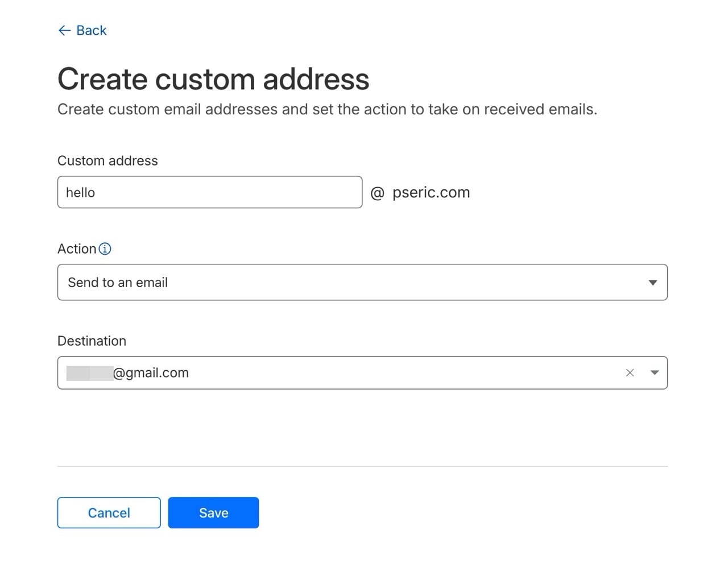Open the Send to an email dropdown
Image resolution: width=728 pixels, height=563 pixels.
click(x=362, y=282)
